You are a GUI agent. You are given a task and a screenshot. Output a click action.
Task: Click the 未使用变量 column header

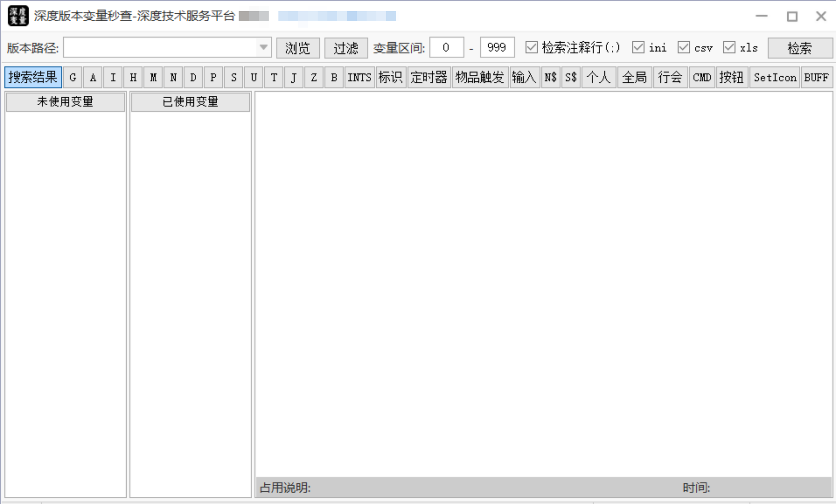pos(65,102)
